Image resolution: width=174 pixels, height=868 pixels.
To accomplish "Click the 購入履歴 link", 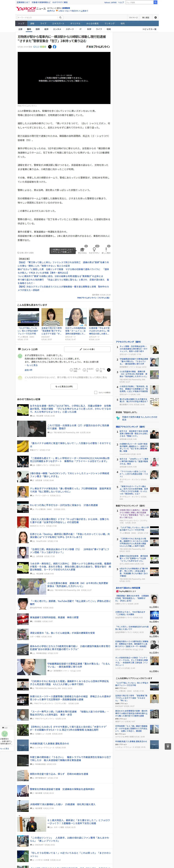I will pos(146,18).
